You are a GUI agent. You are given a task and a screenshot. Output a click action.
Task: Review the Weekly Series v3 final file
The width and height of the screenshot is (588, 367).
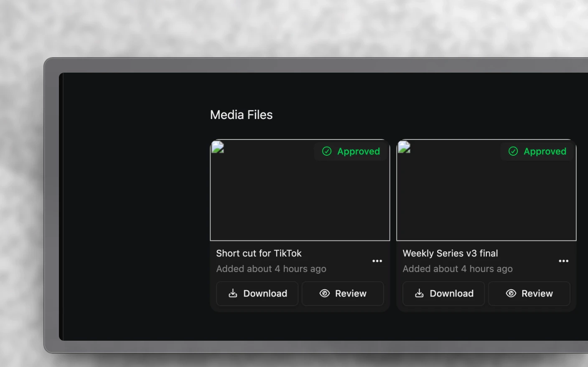click(x=529, y=294)
